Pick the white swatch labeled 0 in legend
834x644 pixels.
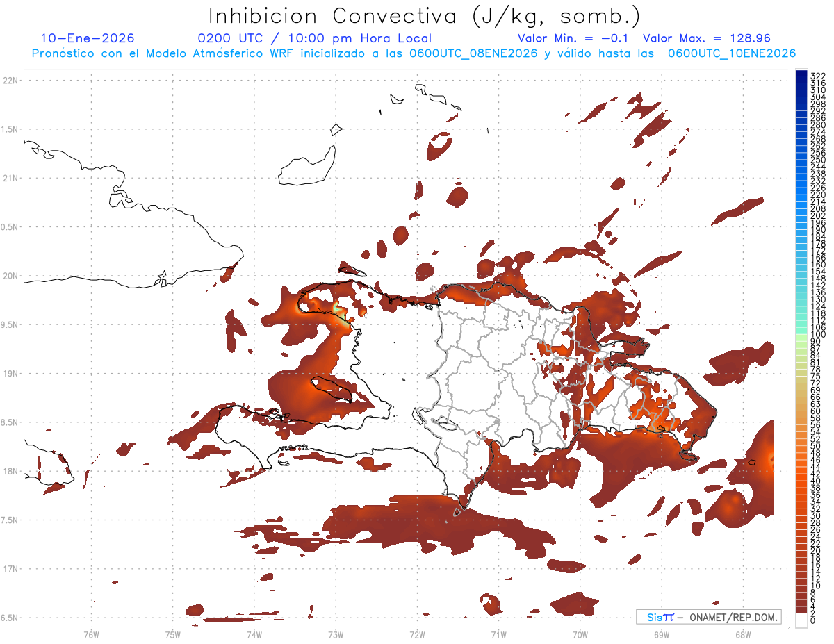pyautogui.click(x=801, y=620)
